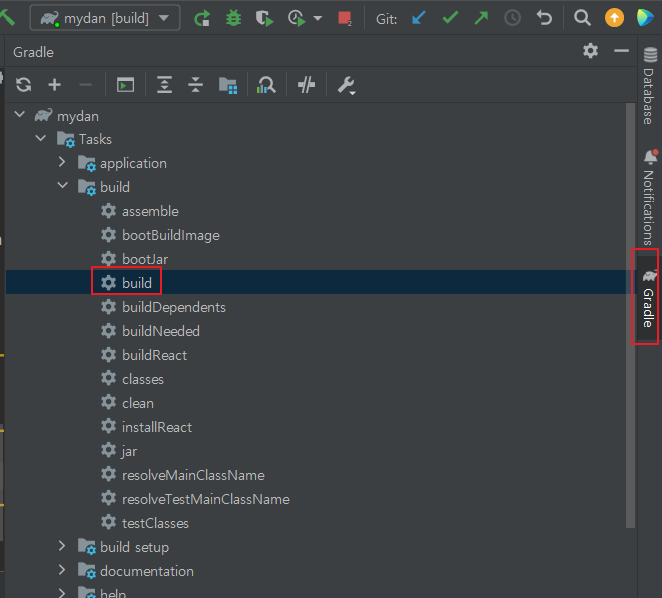Select the bootJar task
This screenshot has height=598, width=662.
pos(145,259)
